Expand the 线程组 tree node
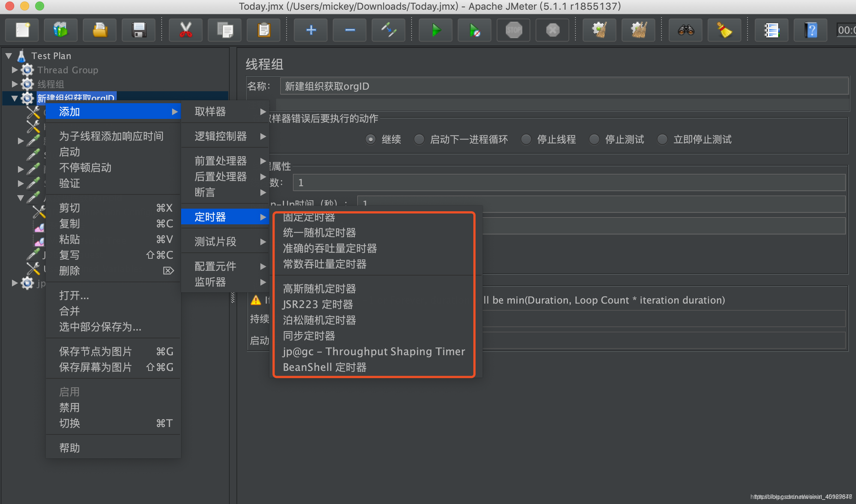Image resolution: width=856 pixels, height=504 pixels. click(x=15, y=84)
